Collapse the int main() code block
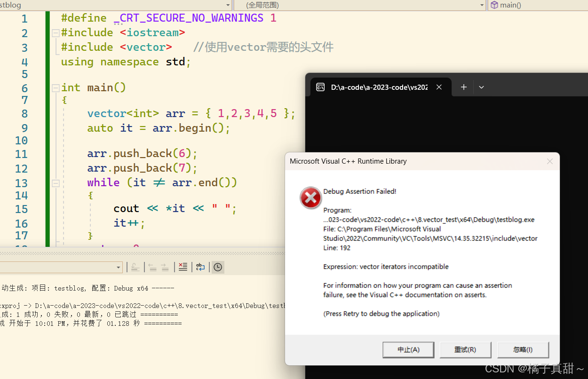This screenshot has width=588, height=379. click(x=56, y=88)
